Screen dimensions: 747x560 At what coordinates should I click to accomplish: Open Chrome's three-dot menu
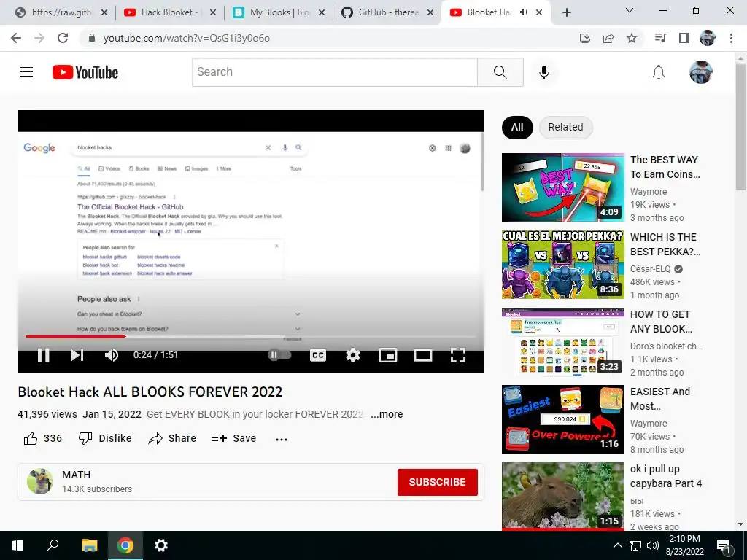731,38
